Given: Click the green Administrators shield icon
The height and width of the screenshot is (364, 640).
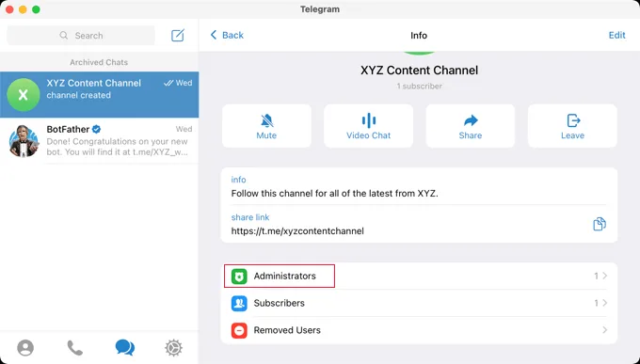Looking at the screenshot, I should click(239, 277).
